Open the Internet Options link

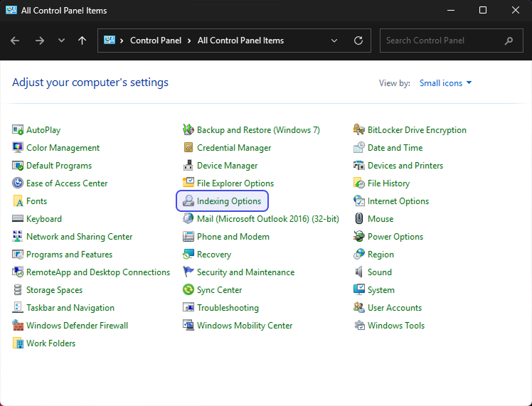coord(398,201)
